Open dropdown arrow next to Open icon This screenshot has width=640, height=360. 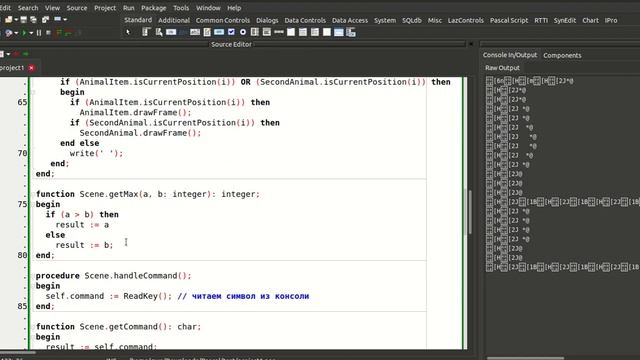16,19
